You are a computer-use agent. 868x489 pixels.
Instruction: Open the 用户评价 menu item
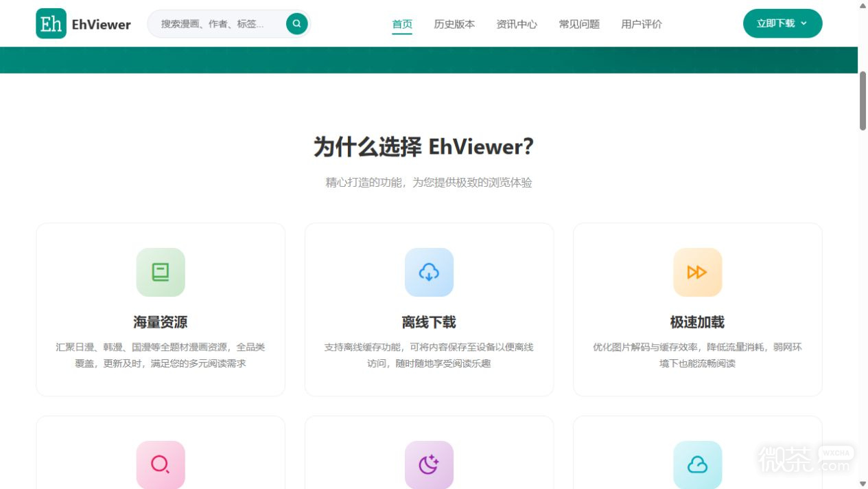642,24
